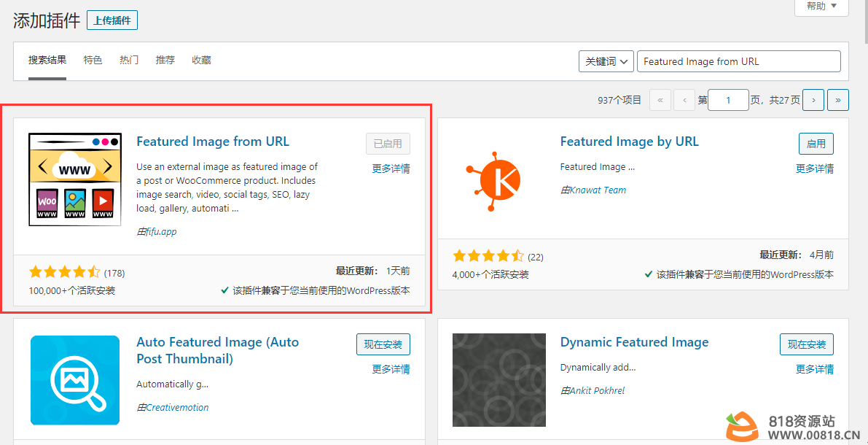Click the current page number field

[728, 100]
